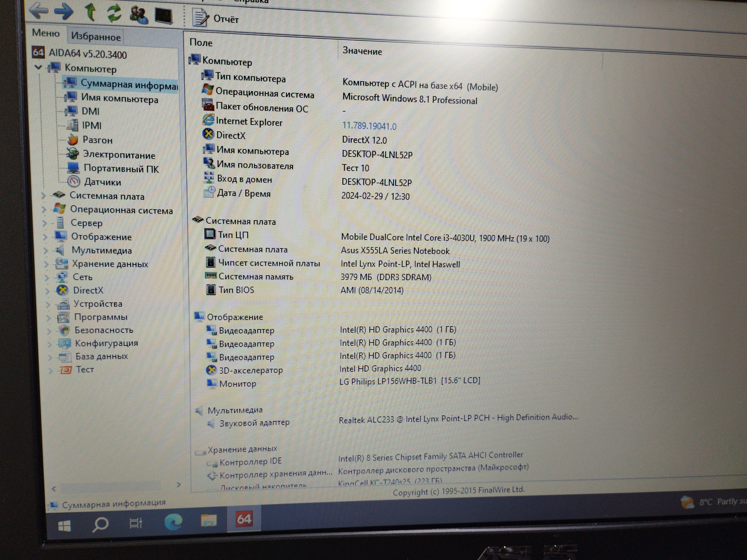Click the Поле column header
Screen dimensions: 747x560
(x=201, y=42)
